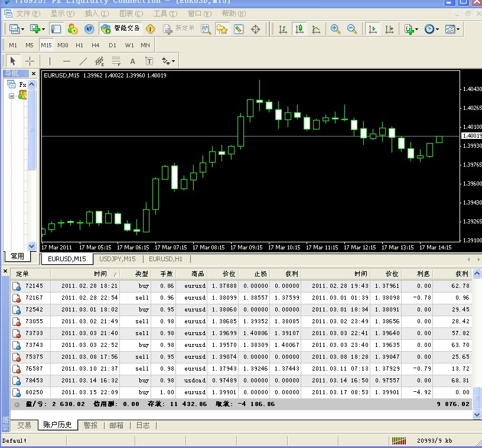
Task: Switch chart to candlestick mode
Action: (x=299, y=28)
